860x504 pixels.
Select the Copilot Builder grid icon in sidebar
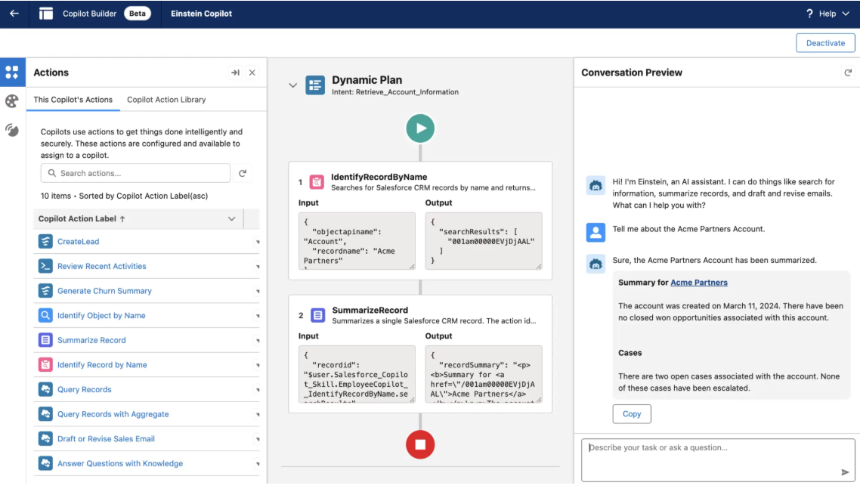pyautogui.click(x=11, y=72)
